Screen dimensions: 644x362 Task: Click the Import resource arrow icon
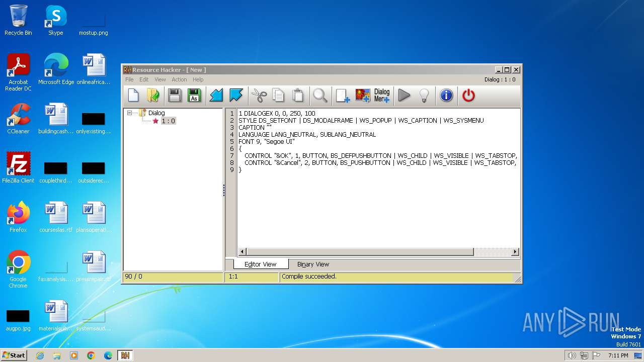click(216, 95)
